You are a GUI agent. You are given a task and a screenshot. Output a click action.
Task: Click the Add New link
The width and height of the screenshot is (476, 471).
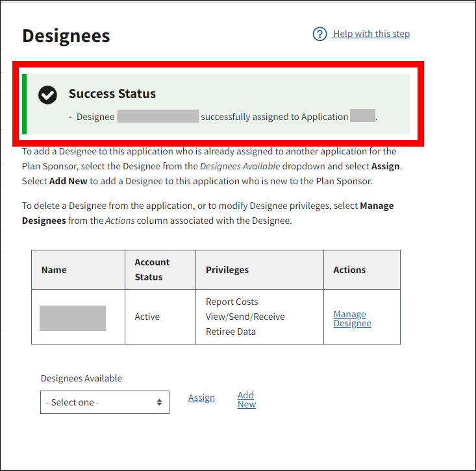tap(246, 400)
